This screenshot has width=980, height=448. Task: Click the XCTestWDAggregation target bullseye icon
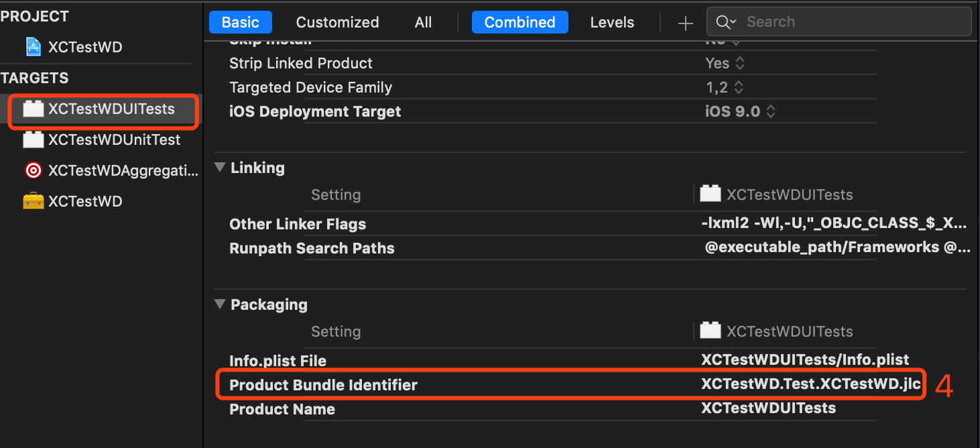point(33,170)
